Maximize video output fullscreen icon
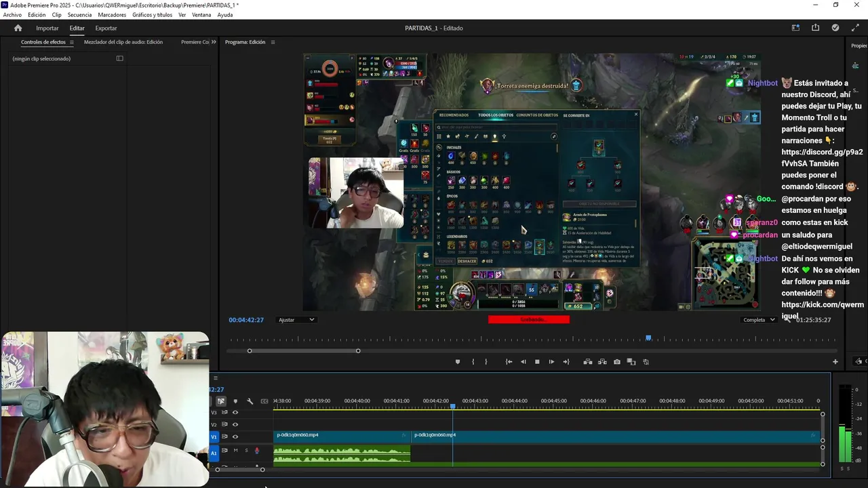Screen dimensions: 868x488 pos(855,28)
